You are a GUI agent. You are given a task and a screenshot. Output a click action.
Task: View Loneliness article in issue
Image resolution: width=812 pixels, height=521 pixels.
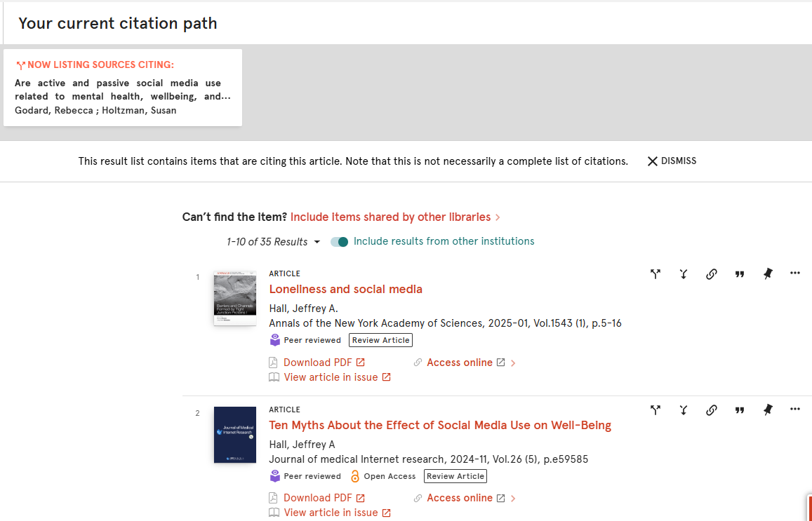click(330, 377)
